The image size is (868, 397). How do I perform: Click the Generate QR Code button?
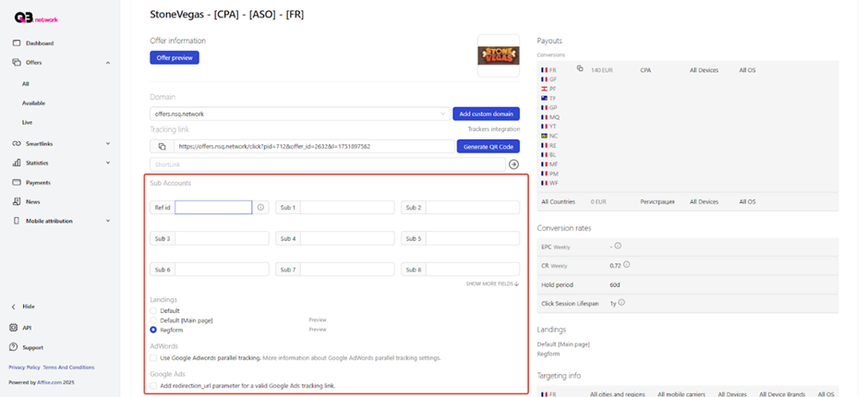point(488,146)
